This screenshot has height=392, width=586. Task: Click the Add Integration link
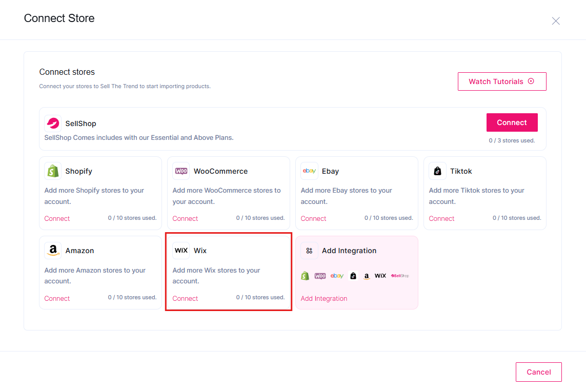pyautogui.click(x=324, y=299)
